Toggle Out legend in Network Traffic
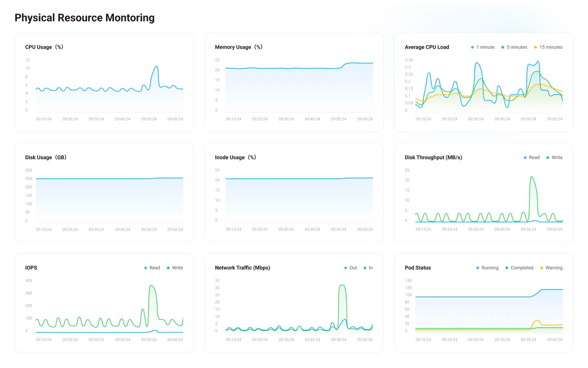The height and width of the screenshot is (368, 588). click(x=350, y=268)
